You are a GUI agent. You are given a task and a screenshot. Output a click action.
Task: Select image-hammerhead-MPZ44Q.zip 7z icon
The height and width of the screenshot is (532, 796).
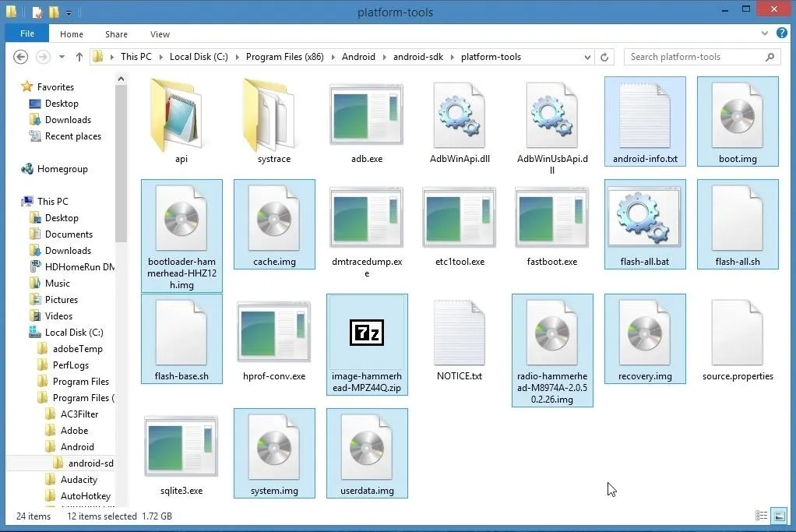pyautogui.click(x=367, y=333)
